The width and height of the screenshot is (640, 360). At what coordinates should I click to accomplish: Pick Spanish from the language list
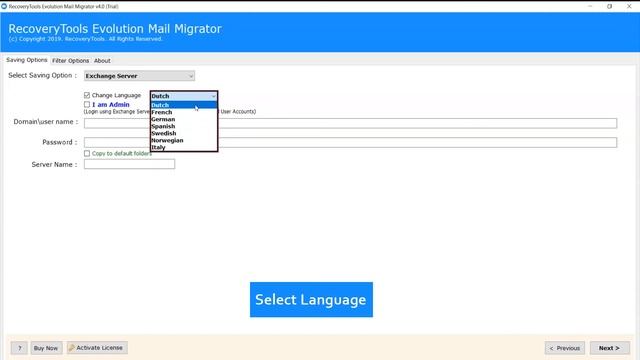click(184, 126)
